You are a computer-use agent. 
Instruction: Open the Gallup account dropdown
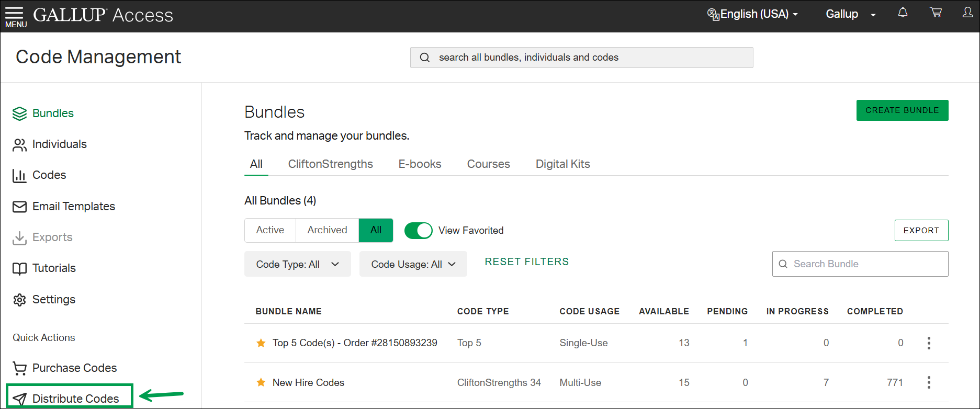[850, 14]
